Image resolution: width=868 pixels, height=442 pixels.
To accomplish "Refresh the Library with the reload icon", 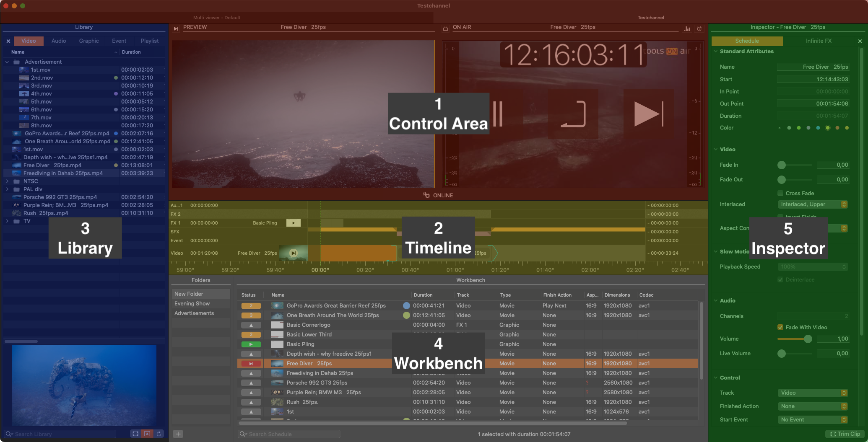I will point(159,434).
